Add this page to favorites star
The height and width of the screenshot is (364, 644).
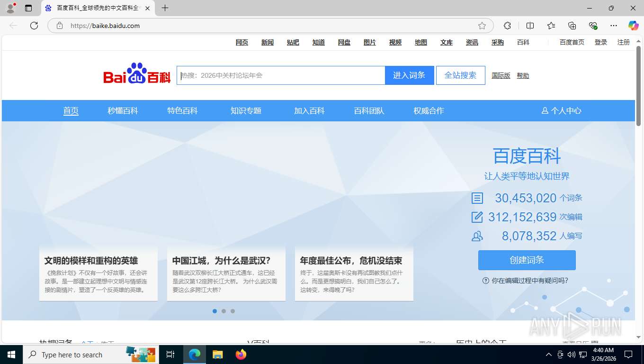point(482,26)
